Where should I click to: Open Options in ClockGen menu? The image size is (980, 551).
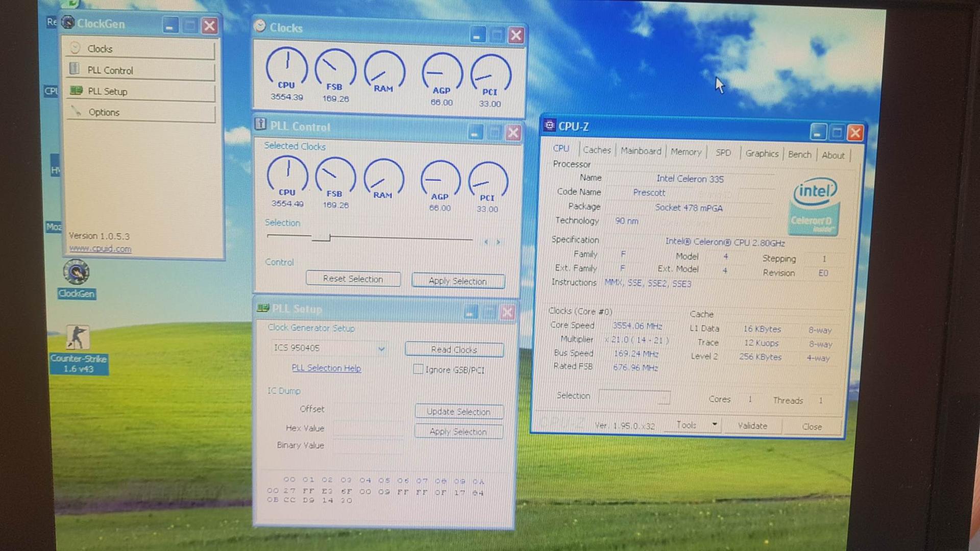click(140, 112)
